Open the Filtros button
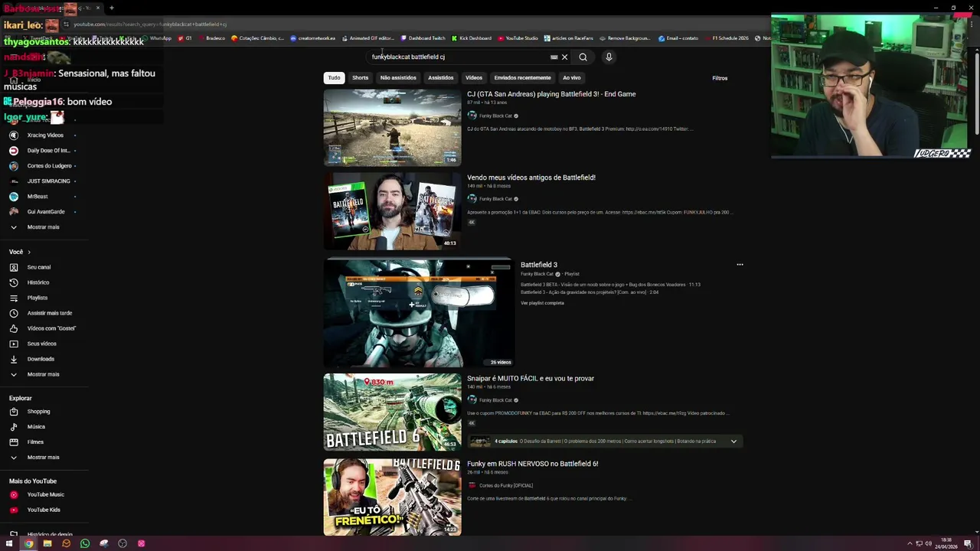The height and width of the screenshot is (551, 980). (720, 78)
